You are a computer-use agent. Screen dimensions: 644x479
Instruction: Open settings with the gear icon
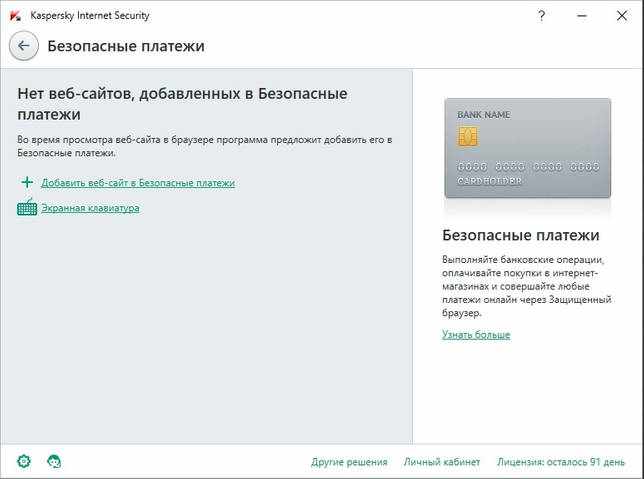(24, 461)
